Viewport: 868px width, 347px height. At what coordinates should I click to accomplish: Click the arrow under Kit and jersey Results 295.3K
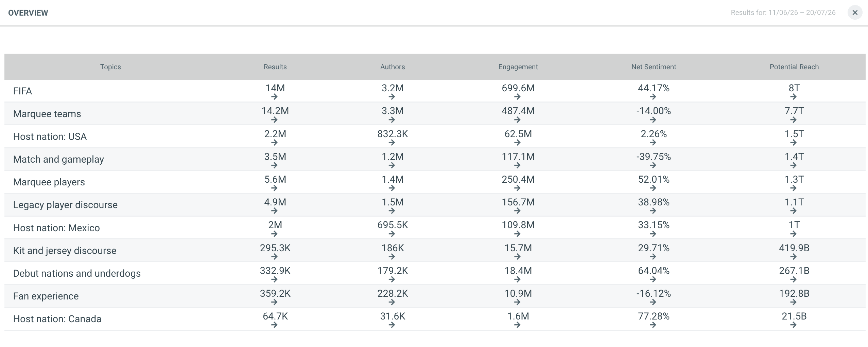click(x=275, y=257)
